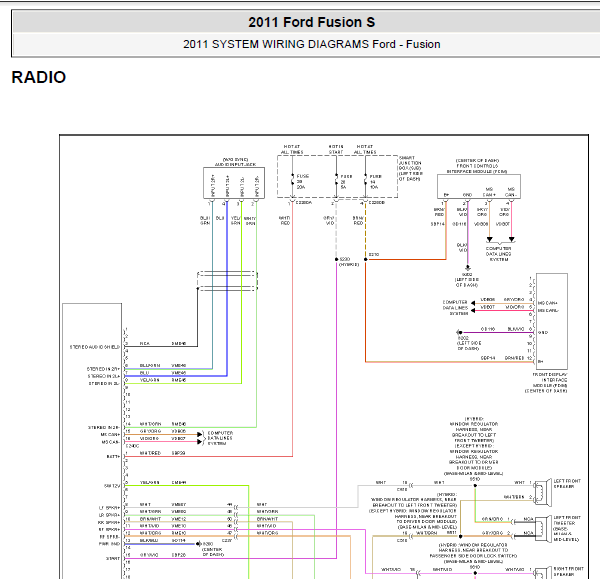This screenshot has height=579, width=600.
Task: Click the left front tweeter symbol
Action: click(x=541, y=528)
